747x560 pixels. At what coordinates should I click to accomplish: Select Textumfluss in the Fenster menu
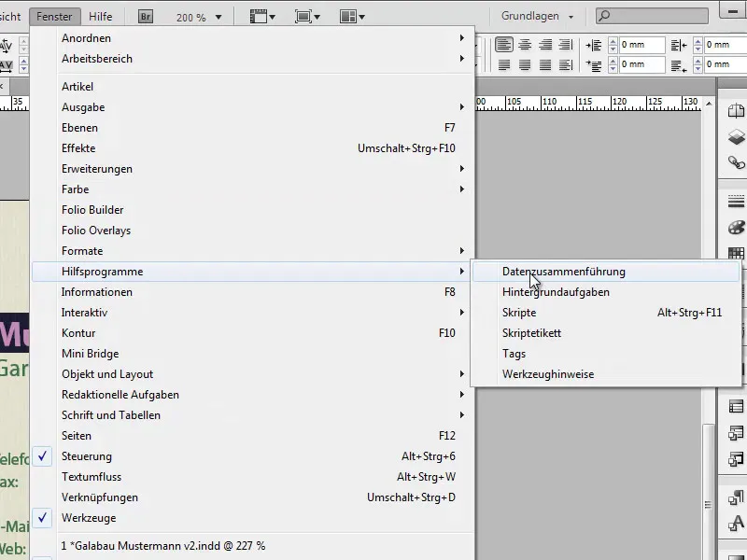[x=253, y=477]
